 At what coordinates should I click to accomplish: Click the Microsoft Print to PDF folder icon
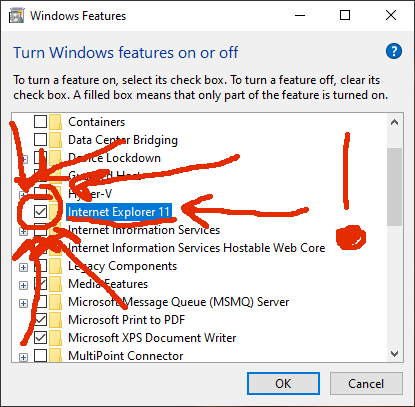pos(55,320)
